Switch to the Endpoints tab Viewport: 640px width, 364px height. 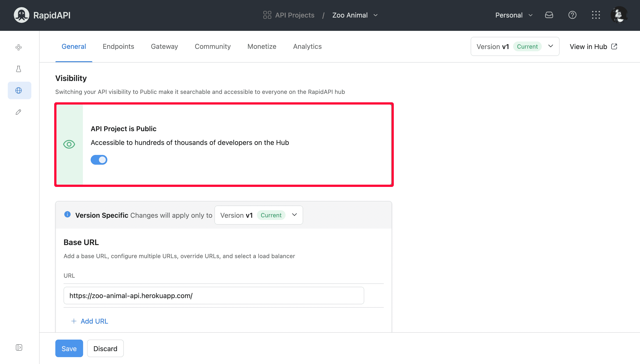pos(118,47)
